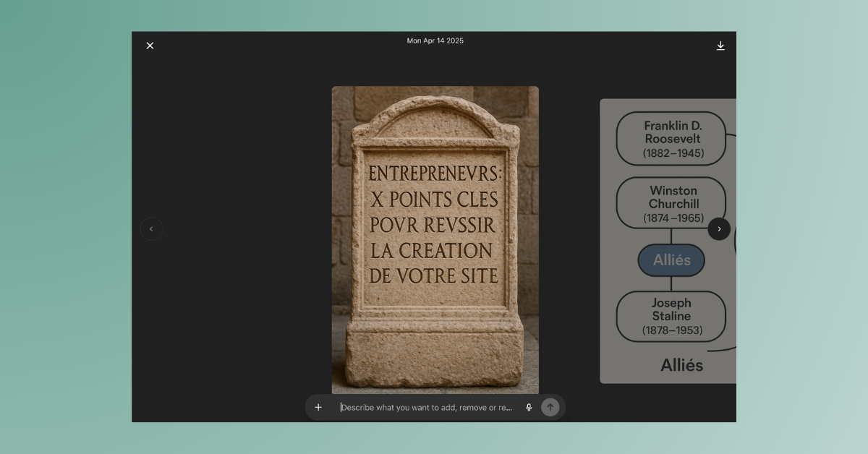Place the cursor in the describe prompt field

pos(427,407)
